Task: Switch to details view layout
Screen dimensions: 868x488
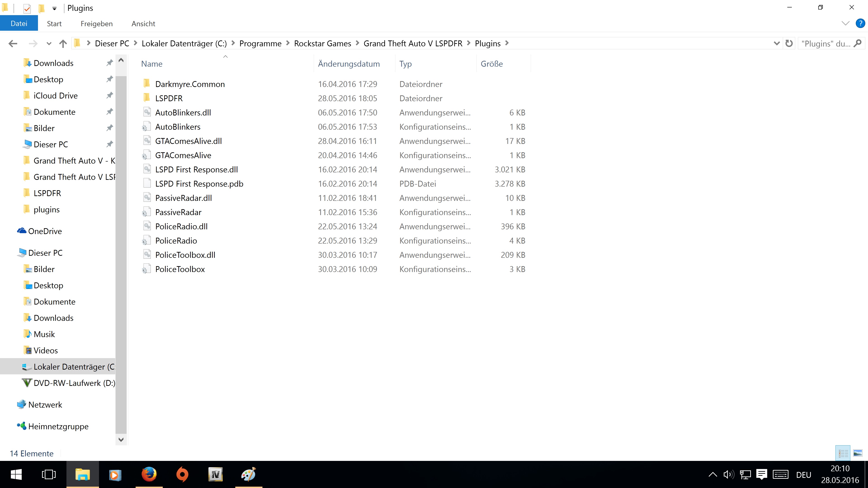Action: click(843, 453)
